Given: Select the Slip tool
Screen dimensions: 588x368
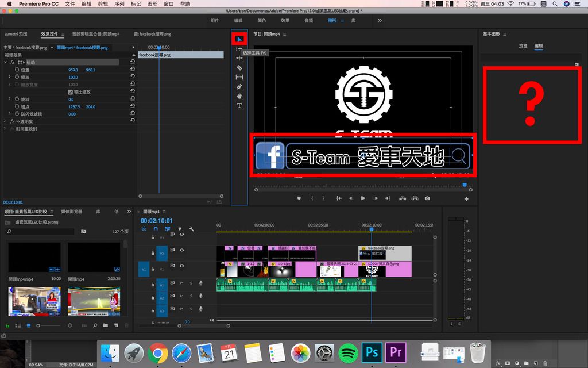Looking at the screenshot, I should tap(239, 77).
